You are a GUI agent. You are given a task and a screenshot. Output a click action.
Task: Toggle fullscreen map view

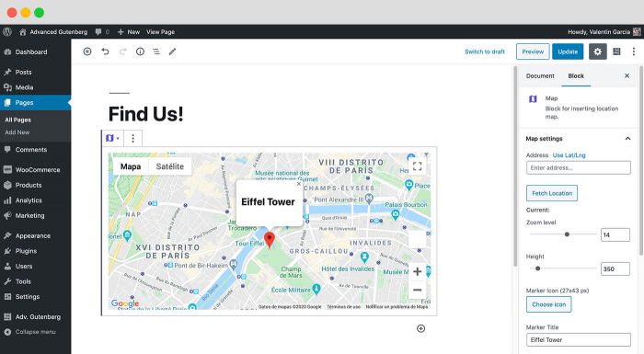[x=418, y=166]
